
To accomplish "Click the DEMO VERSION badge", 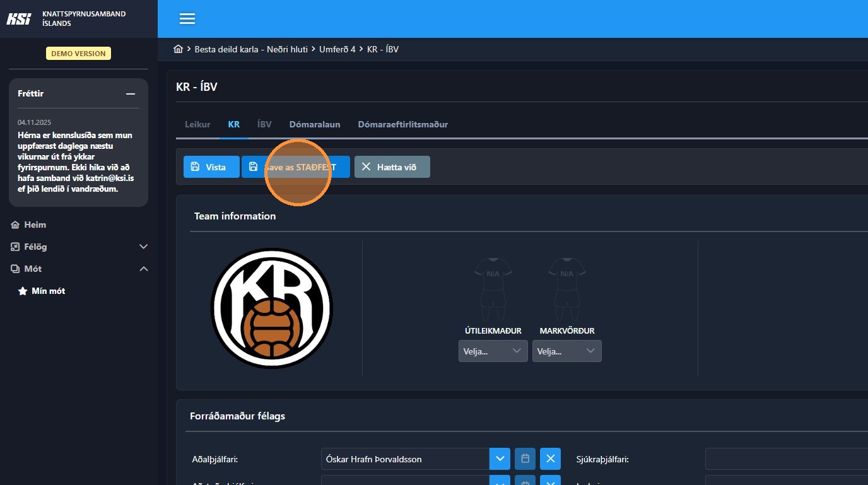I will pyautogui.click(x=78, y=54).
